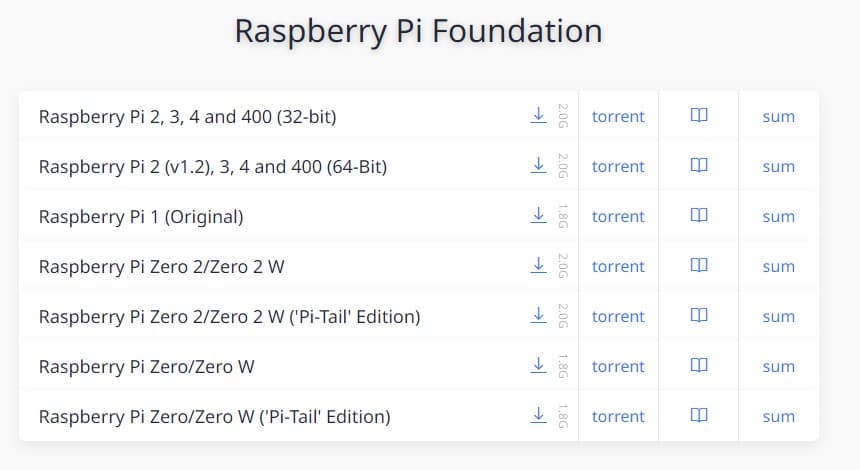This screenshot has height=470, width=860.
Task: Download the Raspberry Pi 2, 3, 4 and 400 (32-bit) image
Action: pyautogui.click(x=539, y=115)
